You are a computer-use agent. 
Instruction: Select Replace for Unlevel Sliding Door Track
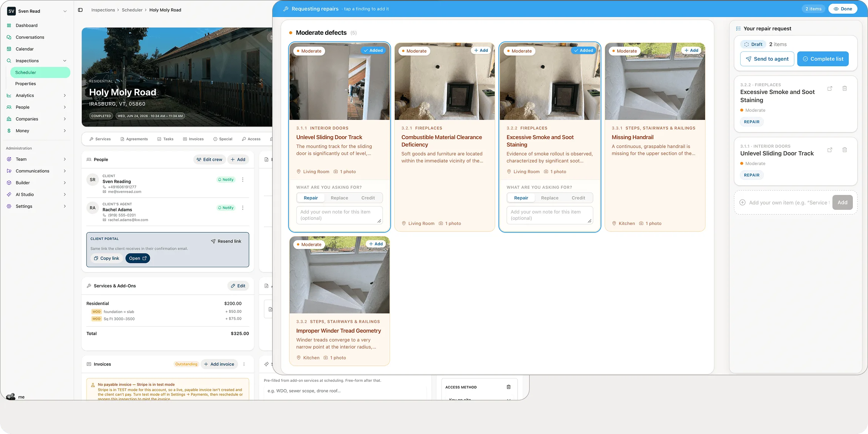(339, 198)
